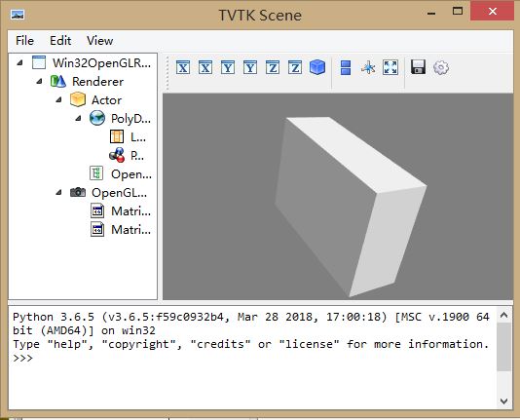Set view along negative Y axis
The height and width of the screenshot is (420, 520).
(x=250, y=67)
